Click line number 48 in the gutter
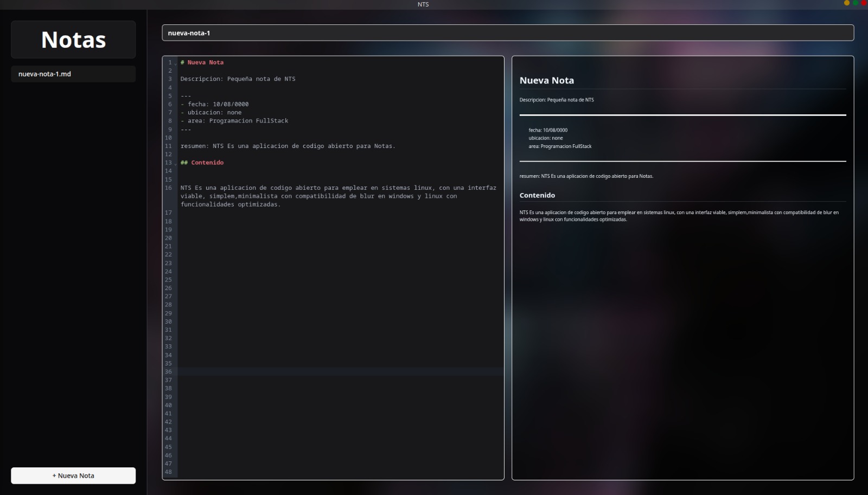 coord(168,472)
